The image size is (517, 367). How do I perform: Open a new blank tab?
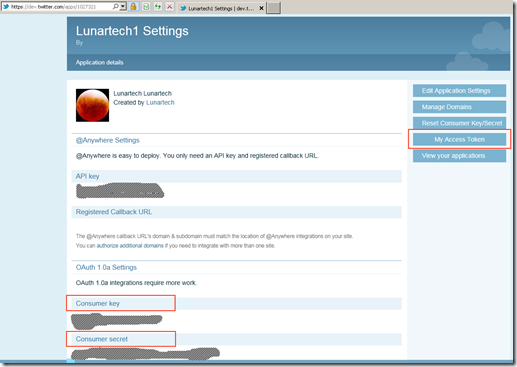coord(273,8)
